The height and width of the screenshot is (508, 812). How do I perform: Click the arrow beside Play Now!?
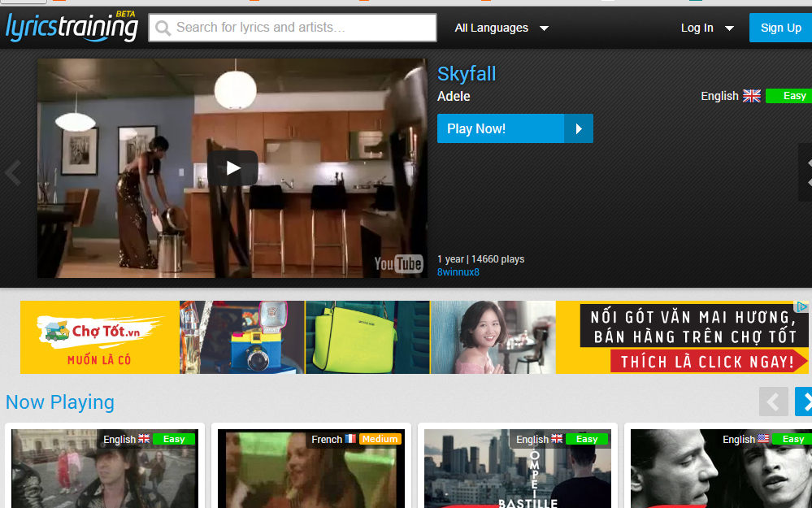pos(579,128)
